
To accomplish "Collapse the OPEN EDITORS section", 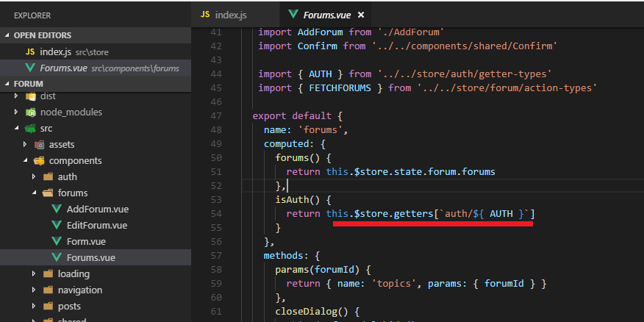I will click(7, 35).
